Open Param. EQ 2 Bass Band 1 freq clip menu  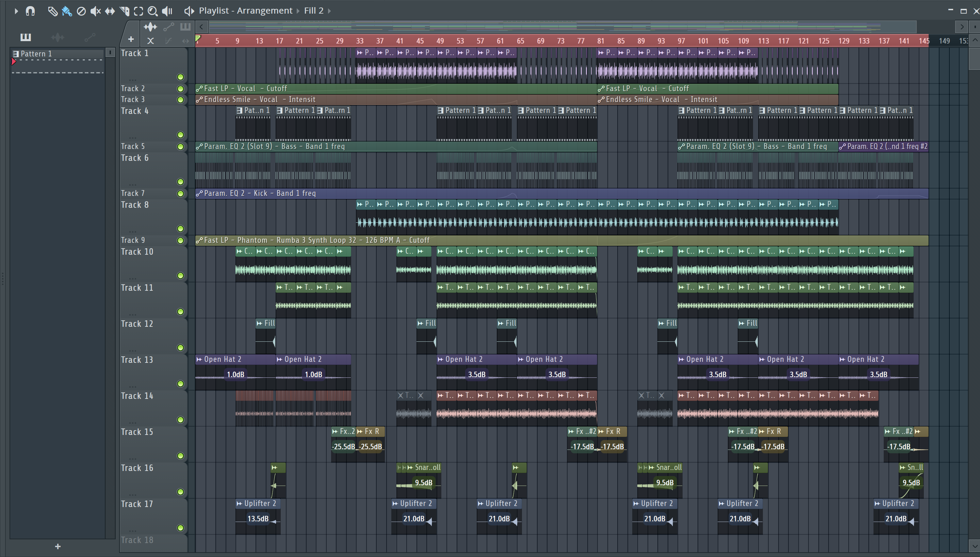click(x=199, y=147)
